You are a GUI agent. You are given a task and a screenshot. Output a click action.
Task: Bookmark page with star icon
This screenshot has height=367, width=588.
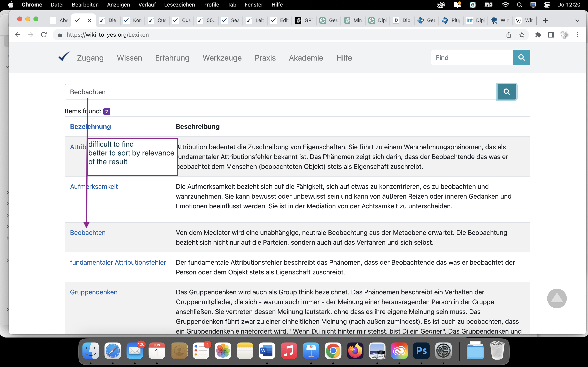click(x=522, y=35)
